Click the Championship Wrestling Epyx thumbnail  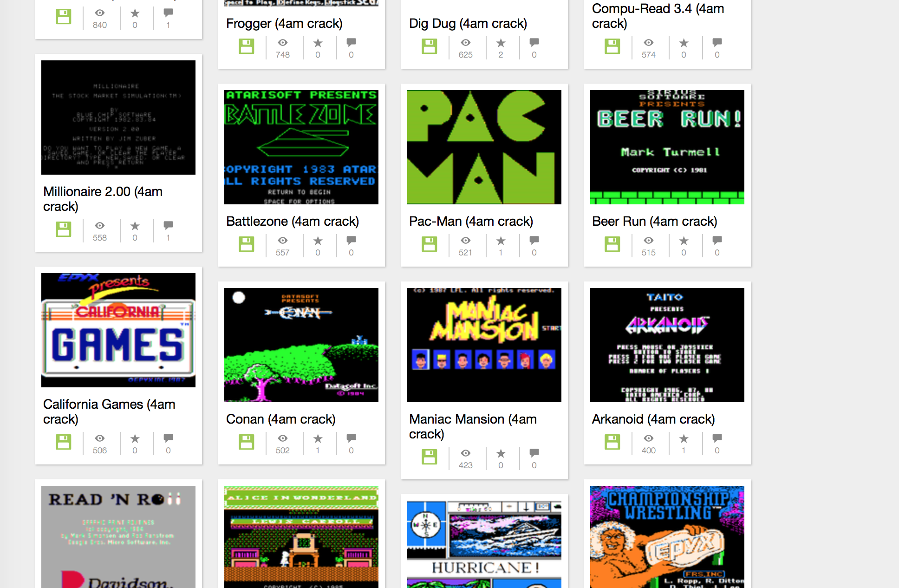click(x=667, y=537)
